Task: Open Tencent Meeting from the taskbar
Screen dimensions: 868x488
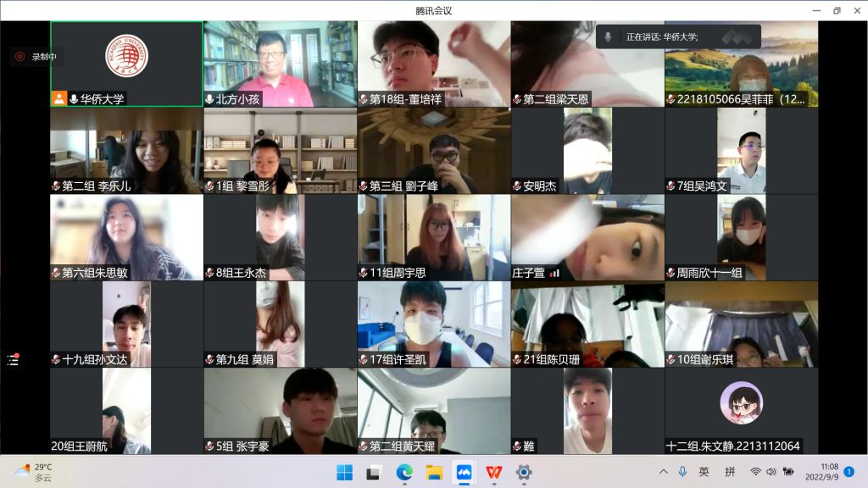Action: click(464, 472)
